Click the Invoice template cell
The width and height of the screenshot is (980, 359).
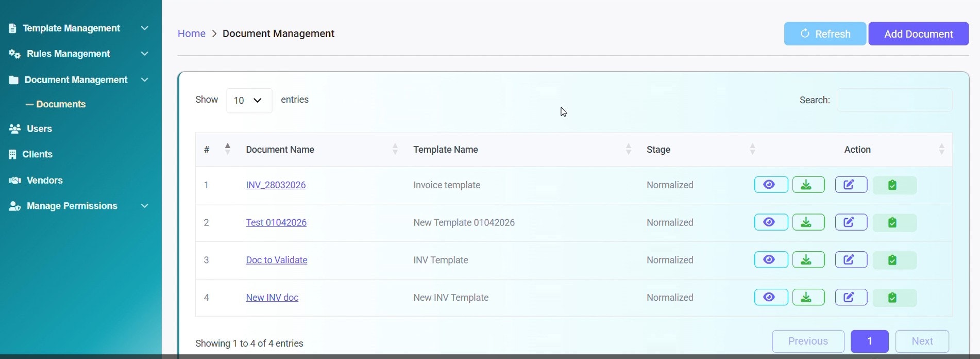pos(447,185)
